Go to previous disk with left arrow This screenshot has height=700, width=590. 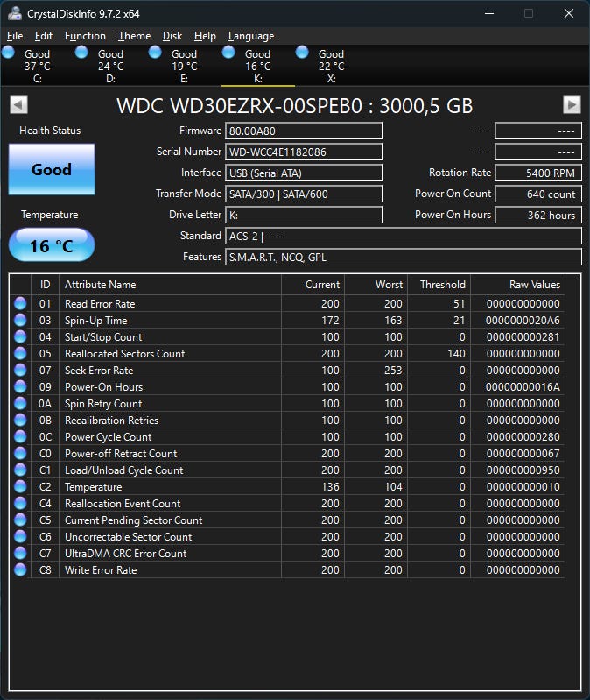[x=18, y=105]
